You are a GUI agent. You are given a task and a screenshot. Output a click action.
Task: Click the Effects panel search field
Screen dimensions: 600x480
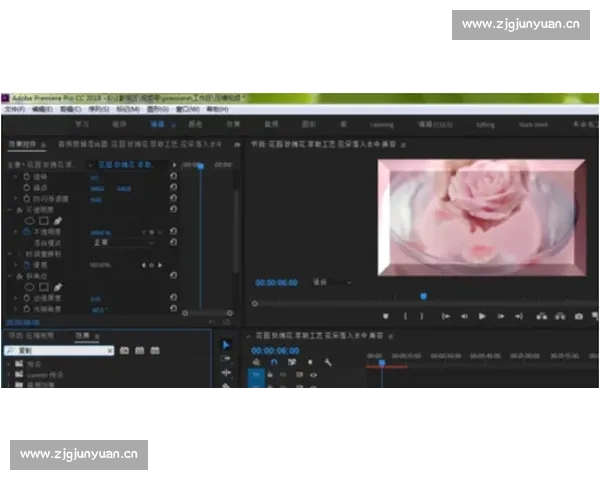[x=59, y=351]
